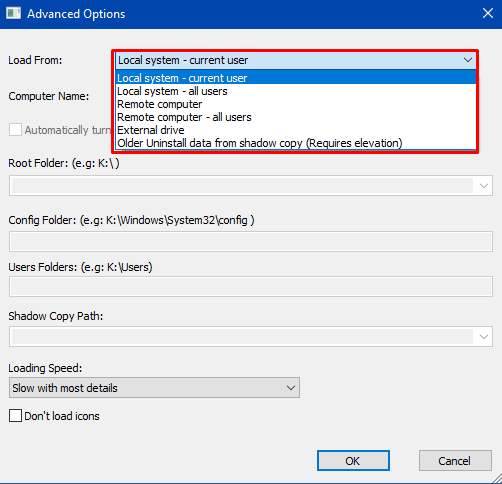Screen dimensions: 502x484
Task: Click the Advanced Options title bar icon
Action: pyautogui.click(x=13, y=13)
